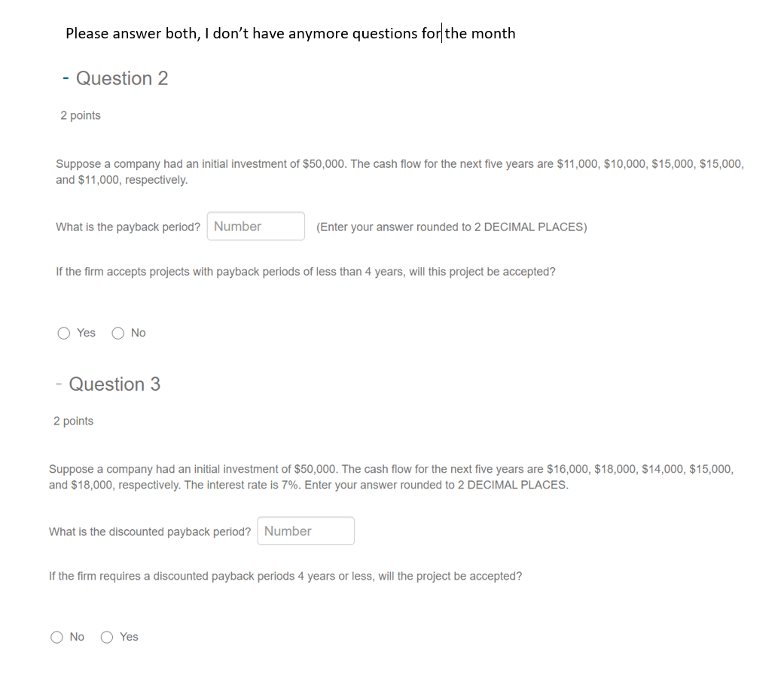Click the DECIMAL PLACES instruction beside the Number box

(450, 227)
